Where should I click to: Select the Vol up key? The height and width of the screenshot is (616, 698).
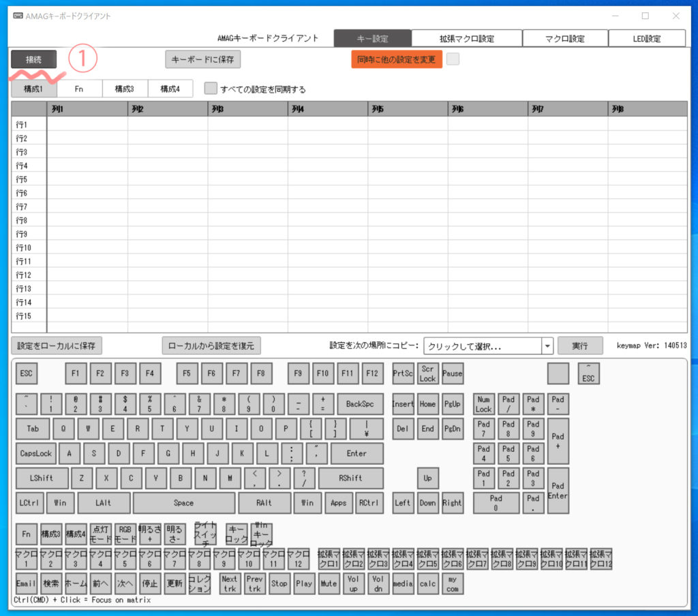(x=353, y=584)
